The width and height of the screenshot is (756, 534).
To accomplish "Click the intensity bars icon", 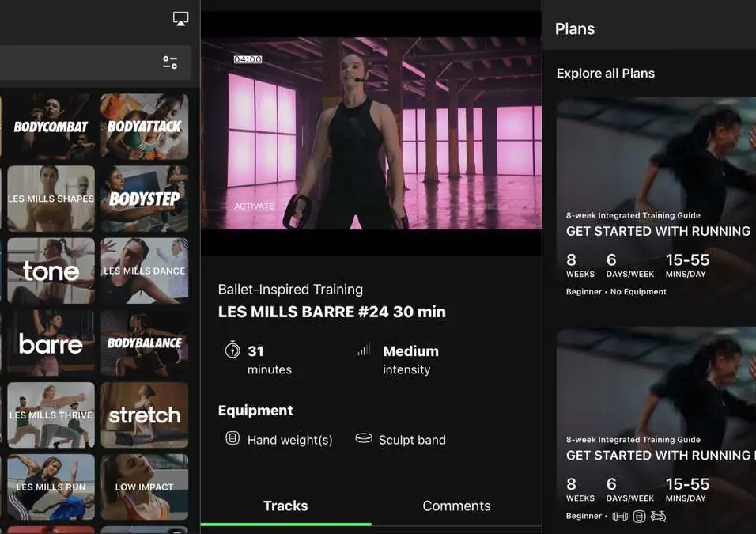I will [x=364, y=349].
